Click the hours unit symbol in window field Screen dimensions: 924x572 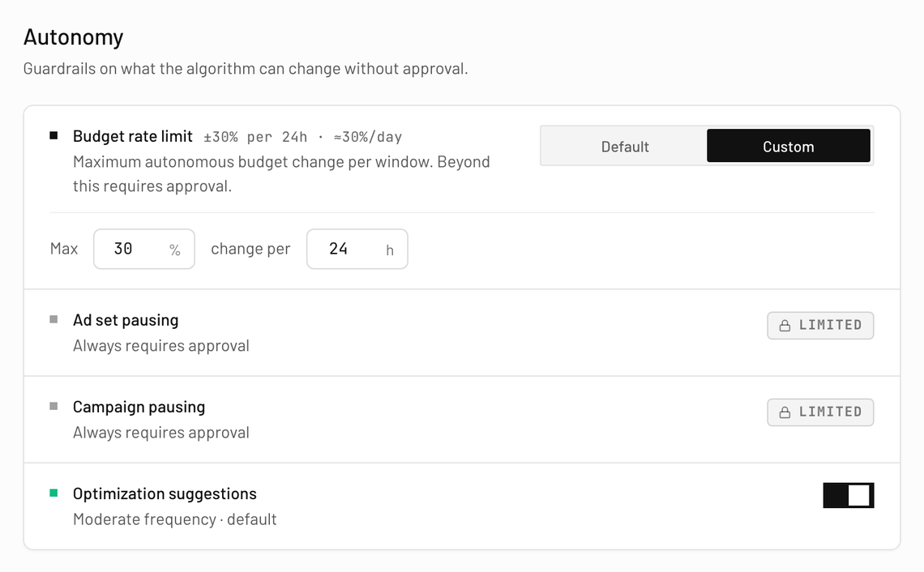tap(390, 250)
